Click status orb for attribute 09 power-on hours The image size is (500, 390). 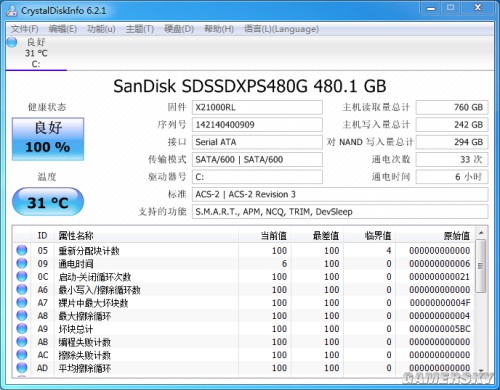[x=22, y=263]
